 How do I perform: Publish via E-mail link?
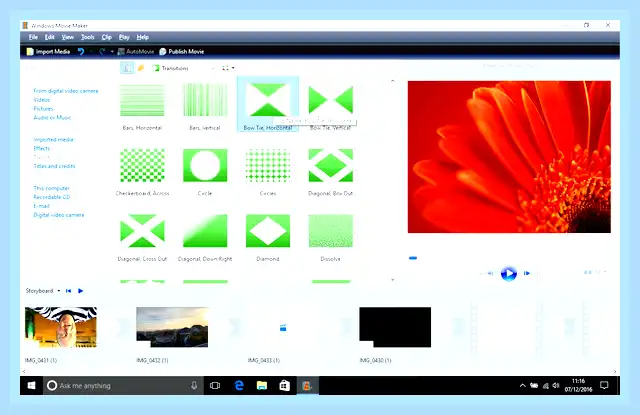pos(41,206)
